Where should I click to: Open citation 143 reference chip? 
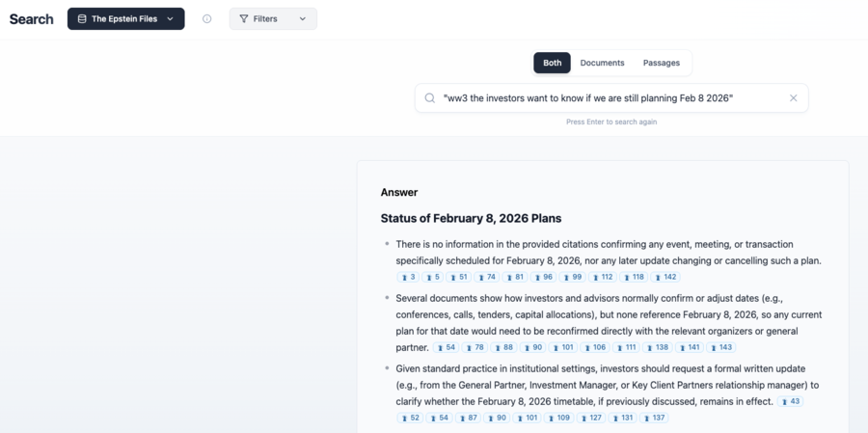721,347
